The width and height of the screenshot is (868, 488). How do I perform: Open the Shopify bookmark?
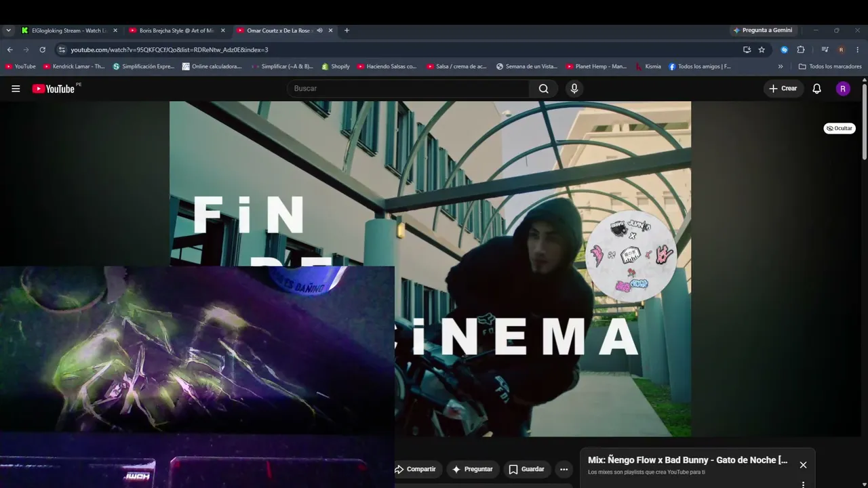[x=336, y=66]
